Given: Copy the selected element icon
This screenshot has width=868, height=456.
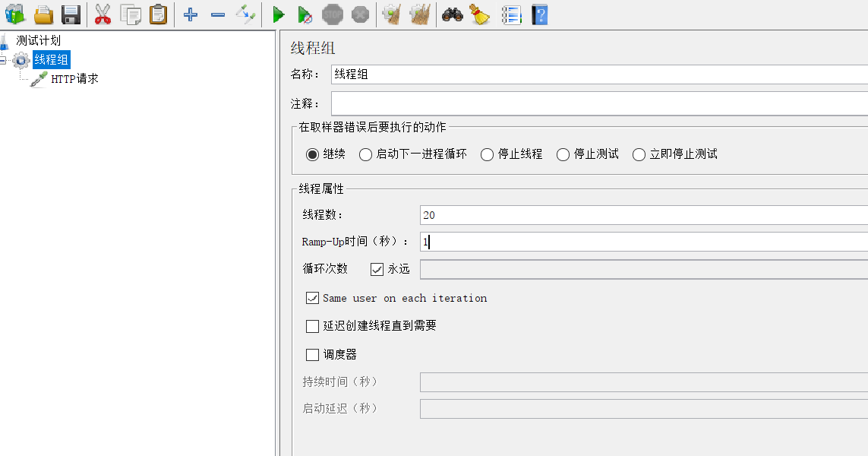Looking at the screenshot, I should coord(131,14).
